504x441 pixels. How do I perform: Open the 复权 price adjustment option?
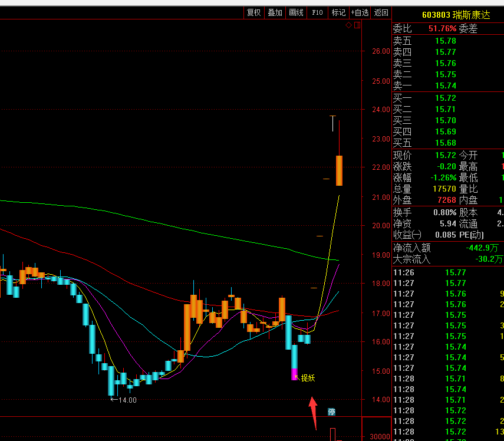[253, 13]
